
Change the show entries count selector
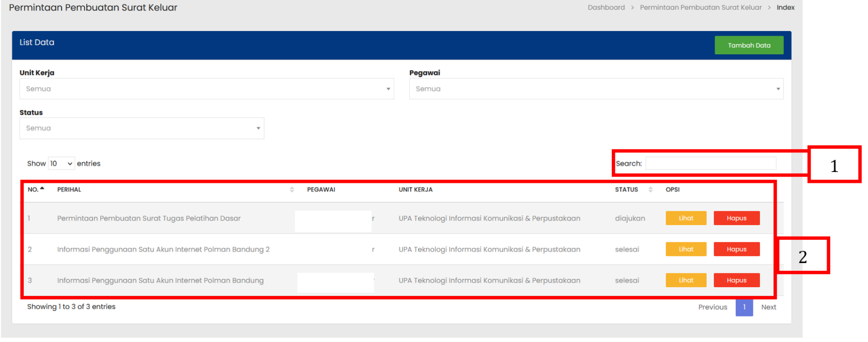click(x=61, y=164)
